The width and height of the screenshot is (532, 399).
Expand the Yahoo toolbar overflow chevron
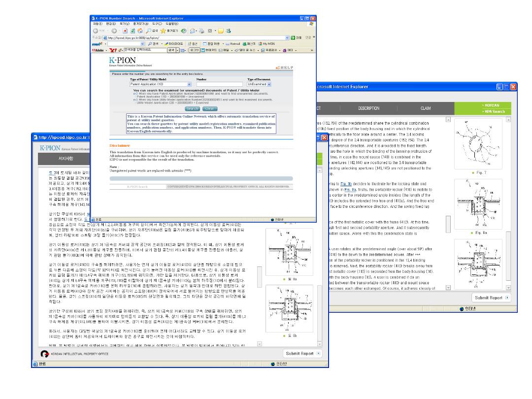point(312,50)
